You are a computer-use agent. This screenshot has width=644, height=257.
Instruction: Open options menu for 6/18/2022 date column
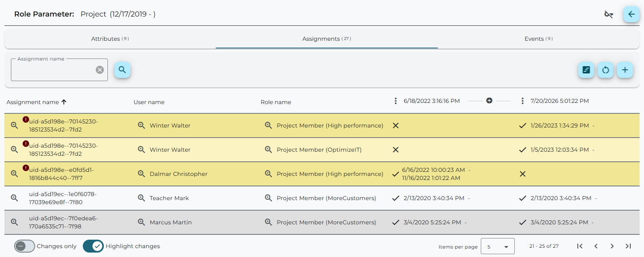pos(396,101)
